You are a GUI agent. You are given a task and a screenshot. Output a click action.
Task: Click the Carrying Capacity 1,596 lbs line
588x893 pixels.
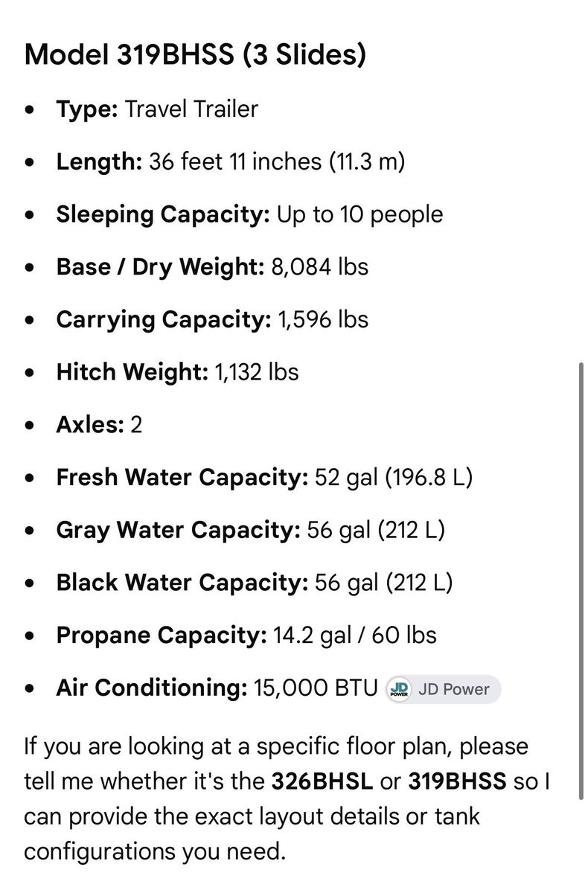tap(212, 320)
